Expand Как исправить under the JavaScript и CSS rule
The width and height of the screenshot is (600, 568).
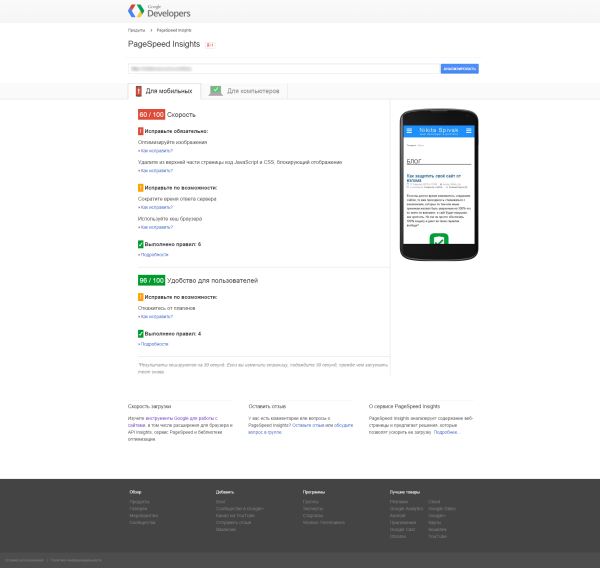157,171
